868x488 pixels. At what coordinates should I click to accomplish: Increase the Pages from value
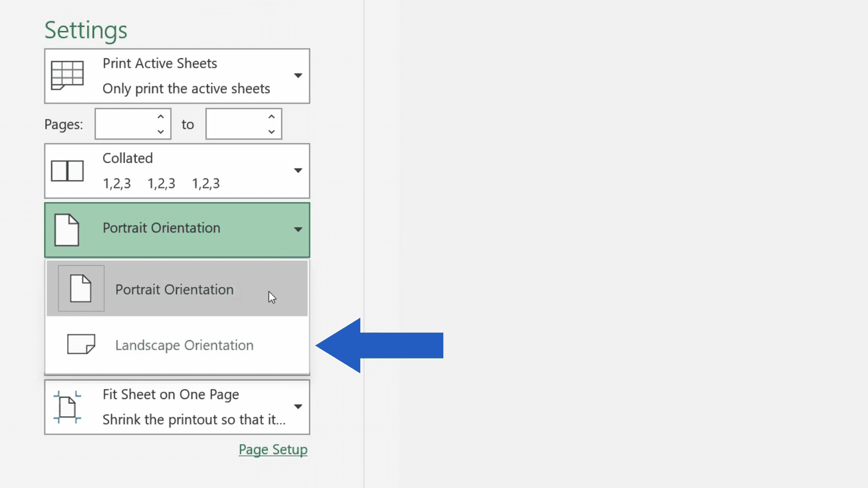pos(161,117)
